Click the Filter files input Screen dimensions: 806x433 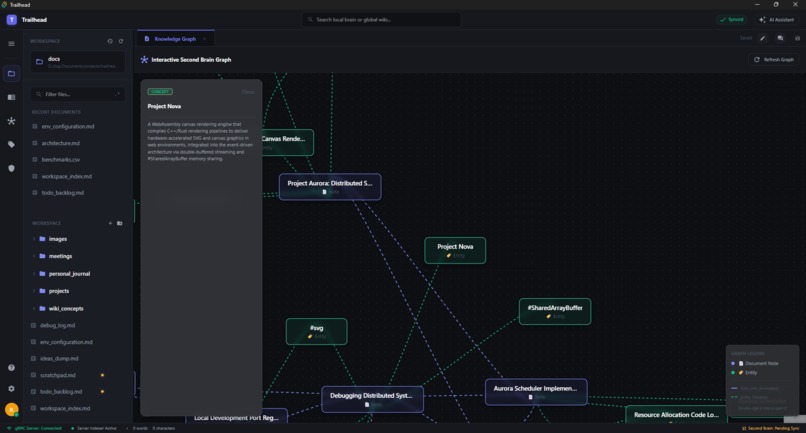pos(77,94)
